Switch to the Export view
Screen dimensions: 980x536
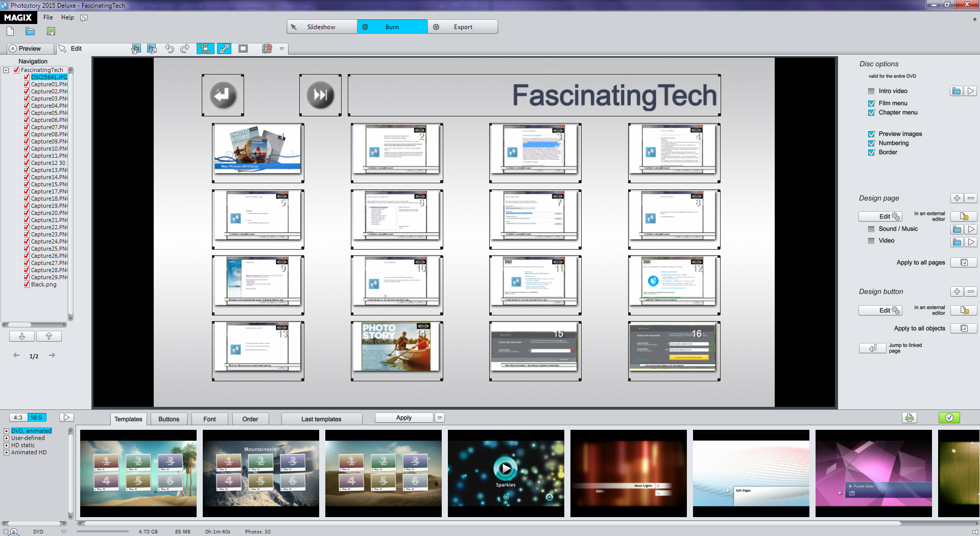(463, 27)
